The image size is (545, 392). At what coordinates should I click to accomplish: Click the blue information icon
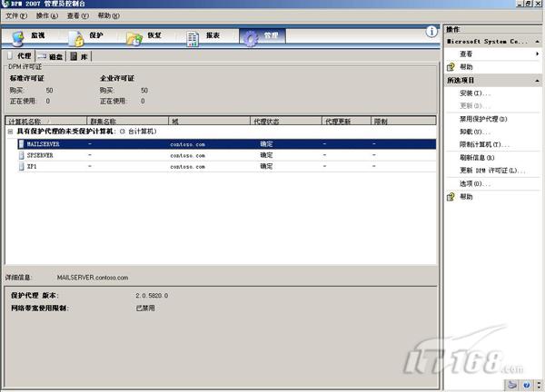click(431, 32)
